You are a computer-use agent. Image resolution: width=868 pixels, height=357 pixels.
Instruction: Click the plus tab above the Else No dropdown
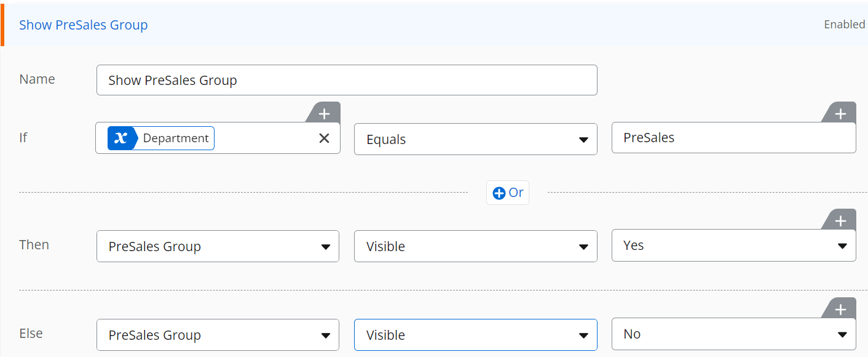pos(840,309)
